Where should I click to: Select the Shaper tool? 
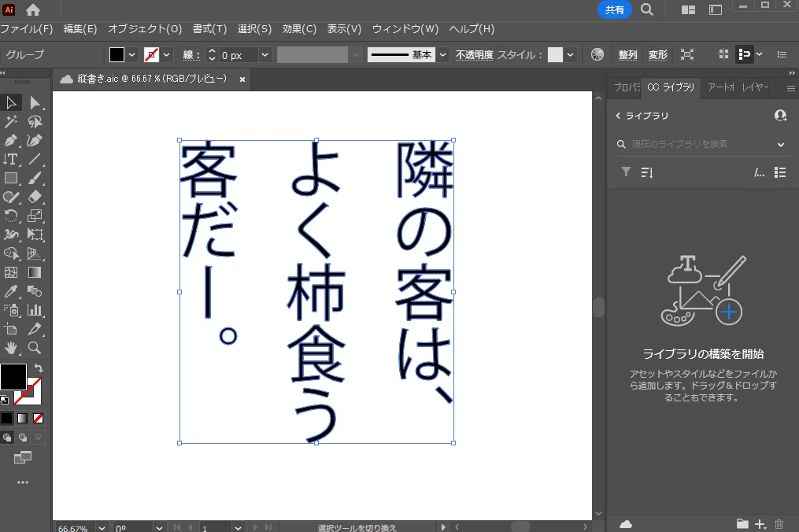coord(11,197)
